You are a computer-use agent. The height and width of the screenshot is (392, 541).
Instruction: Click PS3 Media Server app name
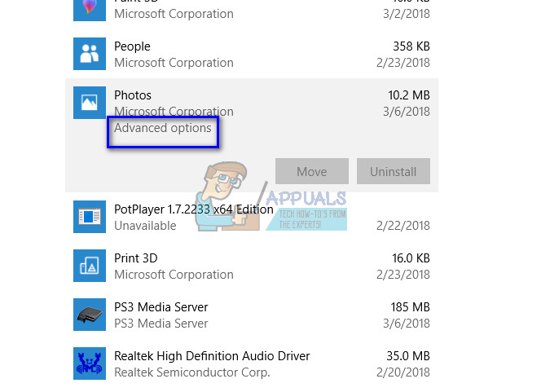[x=161, y=307]
